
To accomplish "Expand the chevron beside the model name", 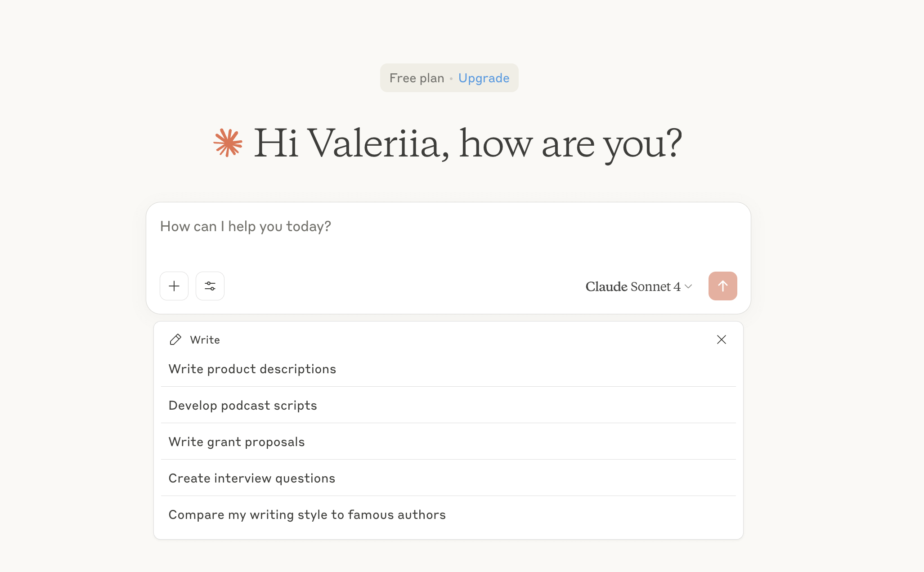I will coord(688,286).
